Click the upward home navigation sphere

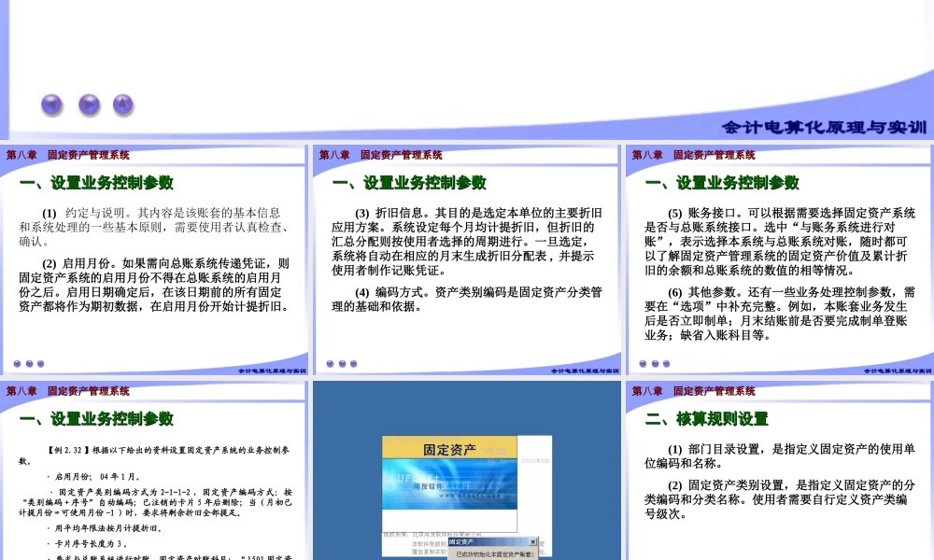point(122,105)
